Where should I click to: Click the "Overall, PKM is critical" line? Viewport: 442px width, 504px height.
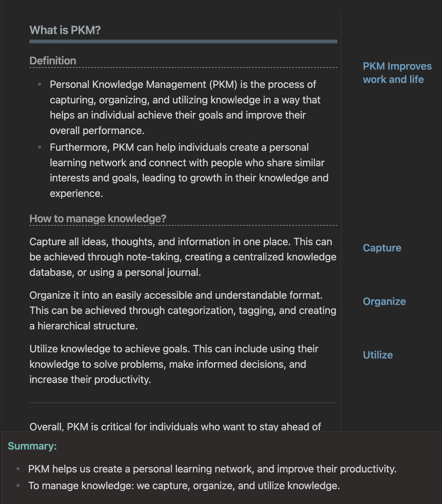pos(175,427)
